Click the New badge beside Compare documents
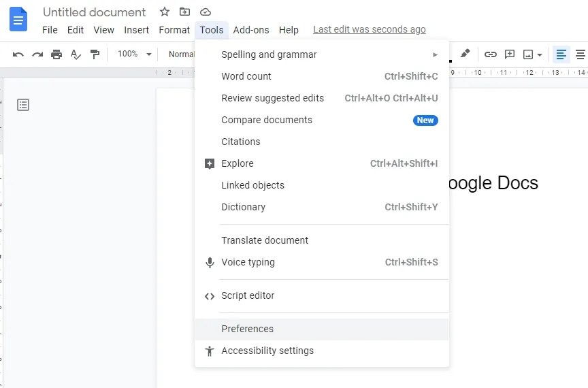The height and width of the screenshot is (388, 588). pos(425,120)
